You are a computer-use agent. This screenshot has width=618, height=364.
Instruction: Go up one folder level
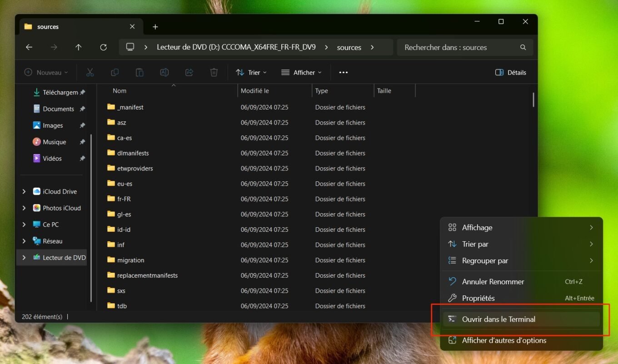coord(79,47)
